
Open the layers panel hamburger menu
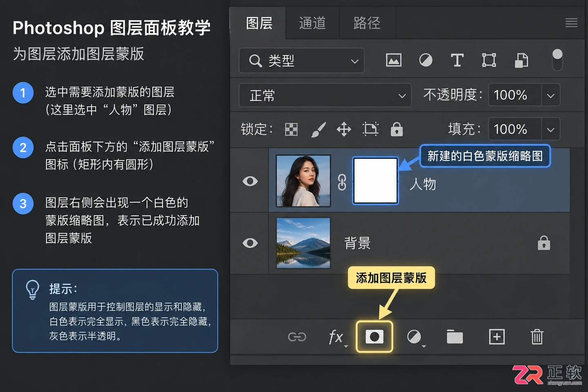tap(571, 23)
